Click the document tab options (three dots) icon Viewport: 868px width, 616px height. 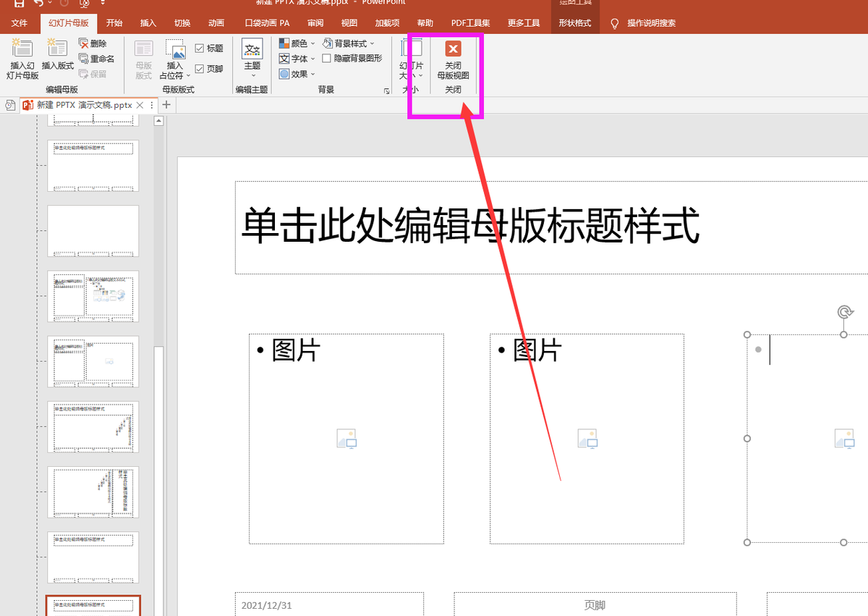151,105
